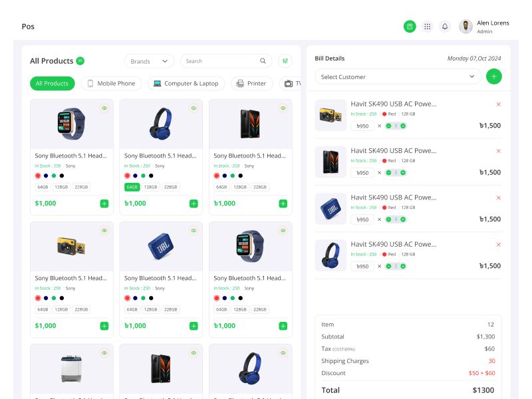Click the Pos page title
Screen dimensions: 532x399
(x=28, y=27)
